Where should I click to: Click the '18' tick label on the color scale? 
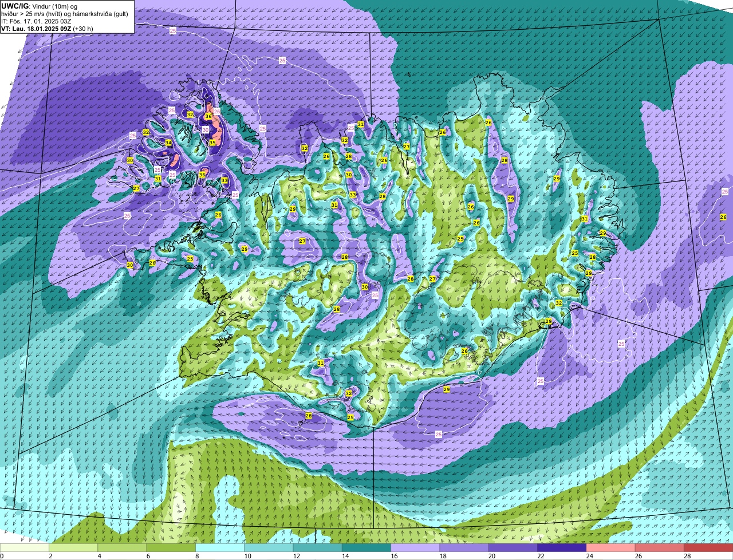click(442, 556)
